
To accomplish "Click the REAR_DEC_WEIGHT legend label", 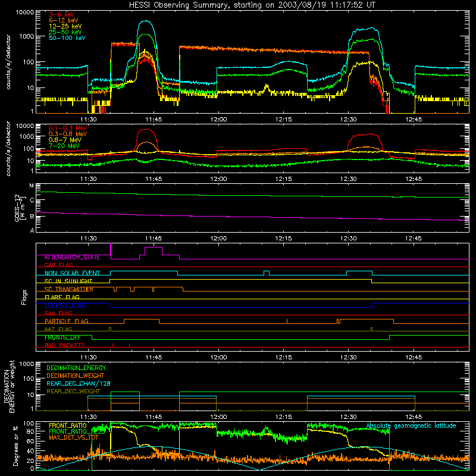I will coord(73,392).
